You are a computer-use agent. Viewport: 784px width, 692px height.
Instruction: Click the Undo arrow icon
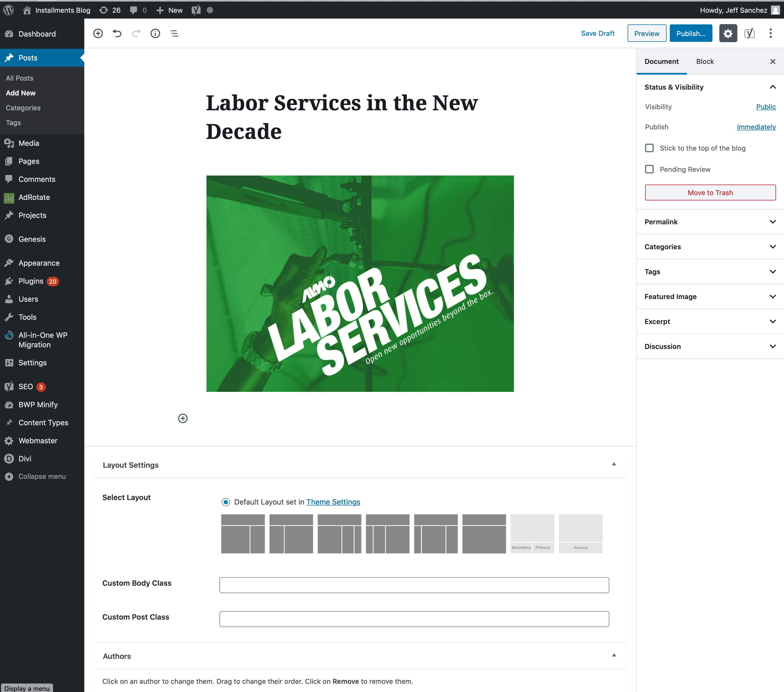[117, 33]
